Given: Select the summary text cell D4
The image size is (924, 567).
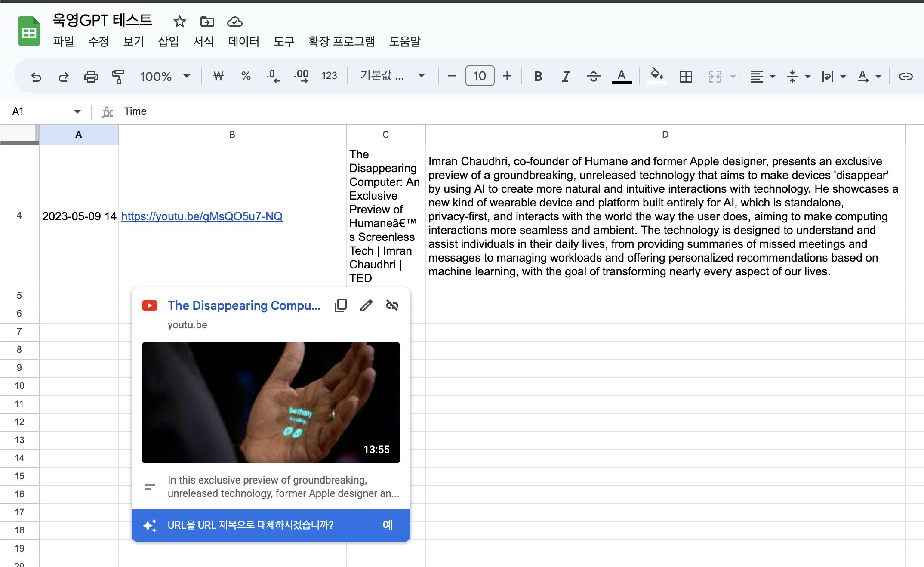Looking at the screenshot, I should (x=665, y=216).
